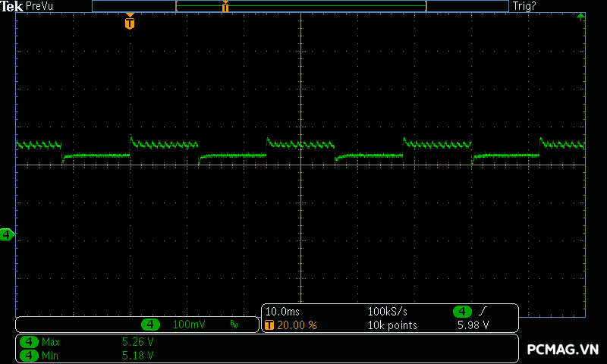Click the Trig? trigger status indicator

click(524, 6)
